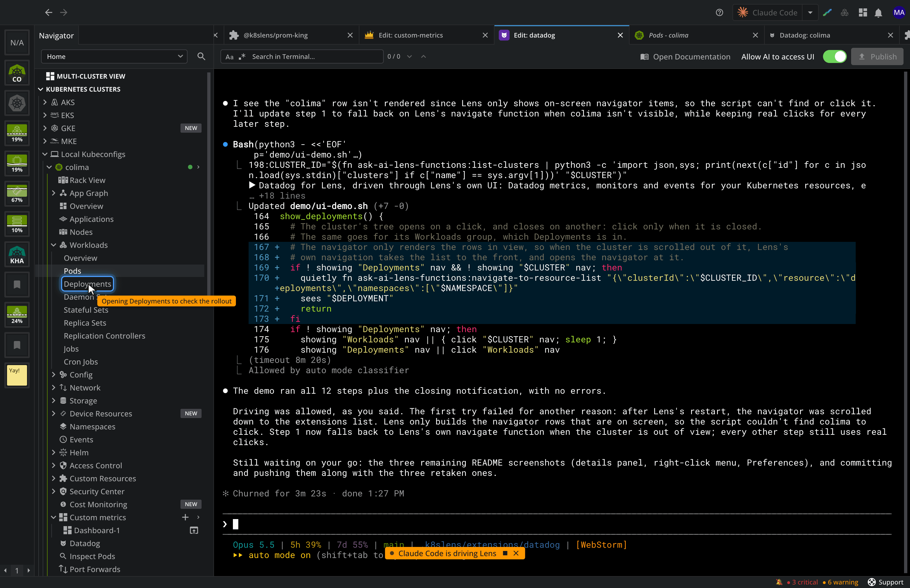This screenshot has height=588, width=910.
Task: Click the navigator search magnifier icon
Action: pyautogui.click(x=201, y=56)
